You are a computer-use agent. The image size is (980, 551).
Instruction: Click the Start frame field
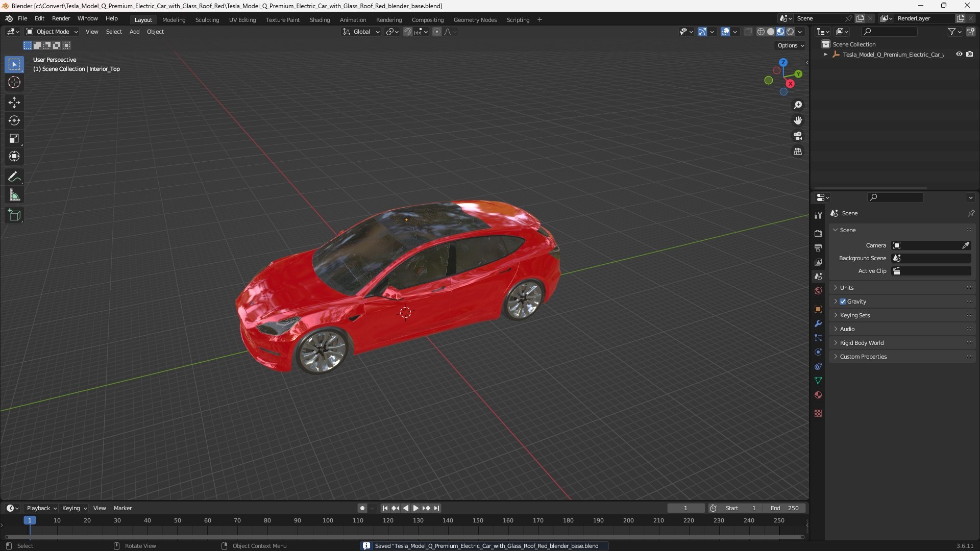741,508
